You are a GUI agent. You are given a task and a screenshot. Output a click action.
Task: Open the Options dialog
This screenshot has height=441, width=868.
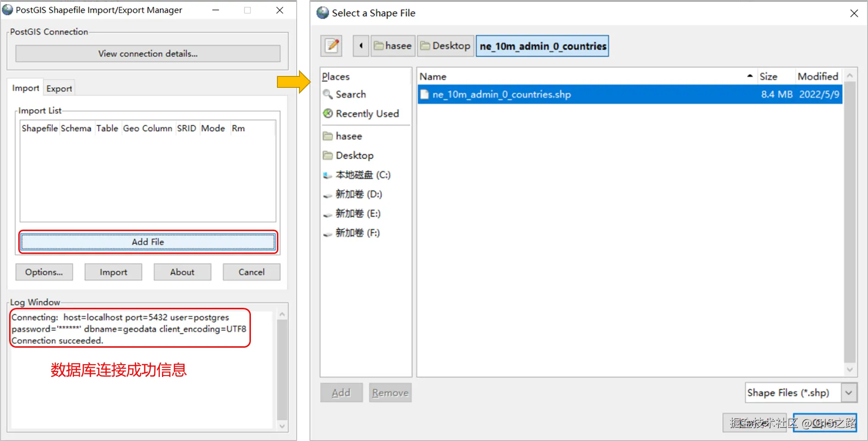[x=44, y=272]
